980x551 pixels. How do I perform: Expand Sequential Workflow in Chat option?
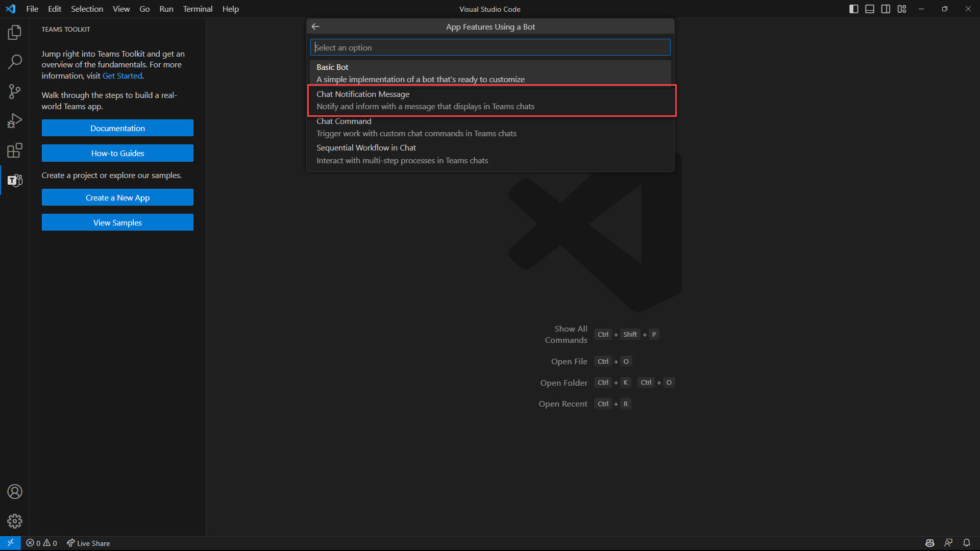(x=490, y=154)
